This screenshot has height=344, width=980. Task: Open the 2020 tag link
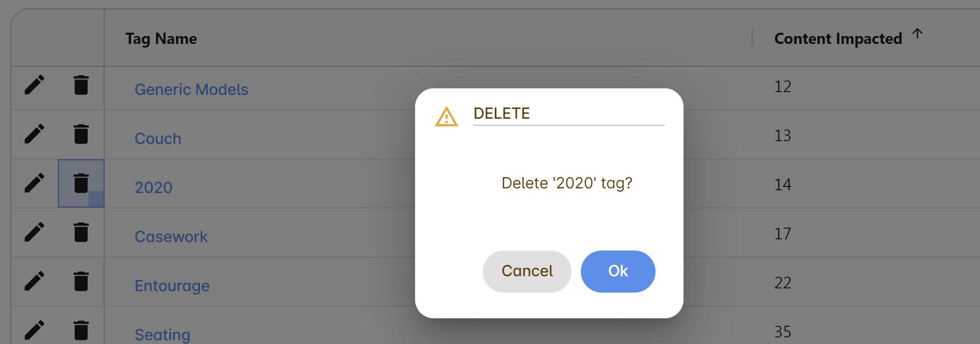(x=154, y=187)
